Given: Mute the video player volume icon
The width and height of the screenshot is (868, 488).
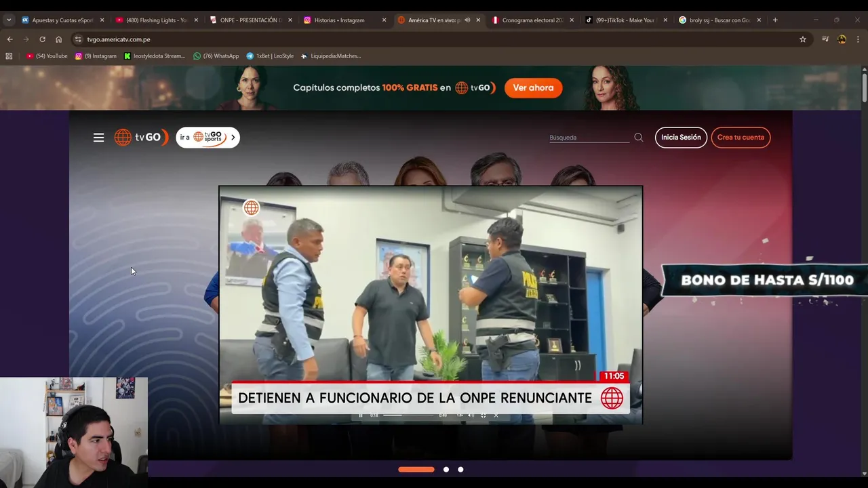Looking at the screenshot, I should click(471, 415).
